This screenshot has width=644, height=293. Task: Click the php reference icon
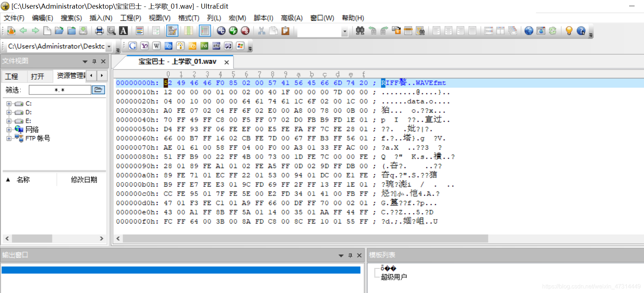(x=216, y=46)
